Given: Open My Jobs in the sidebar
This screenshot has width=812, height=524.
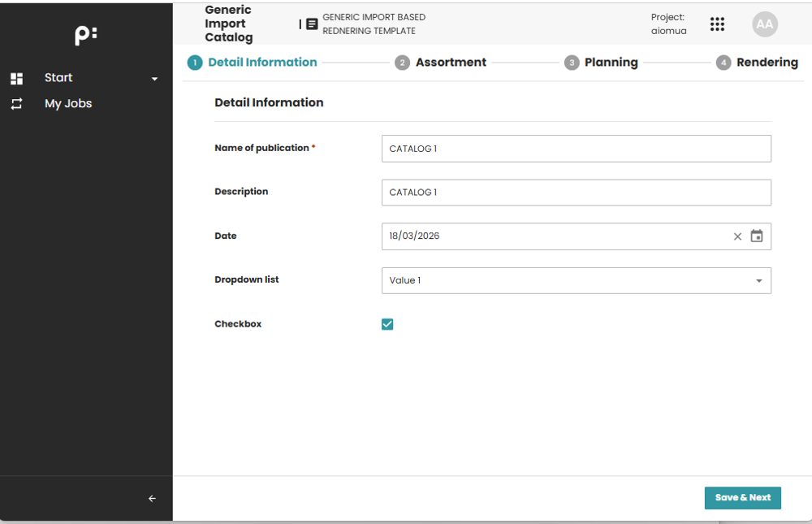Looking at the screenshot, I should click(68, 104).
